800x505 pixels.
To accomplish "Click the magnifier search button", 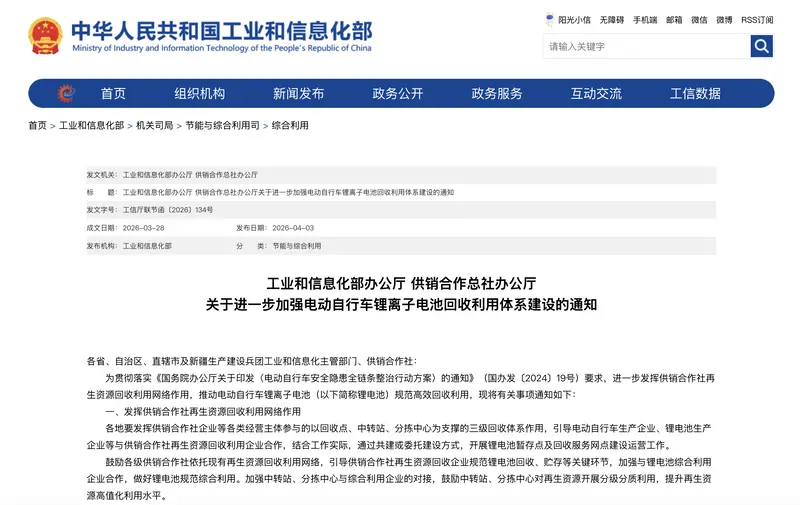I will [762, 46].
